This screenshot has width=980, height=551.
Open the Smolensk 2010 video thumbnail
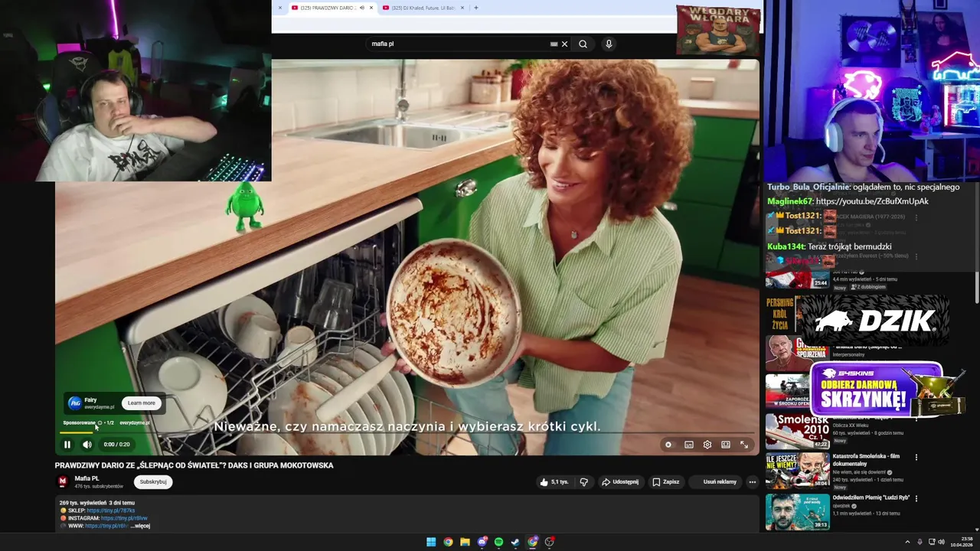pos(797,431)
